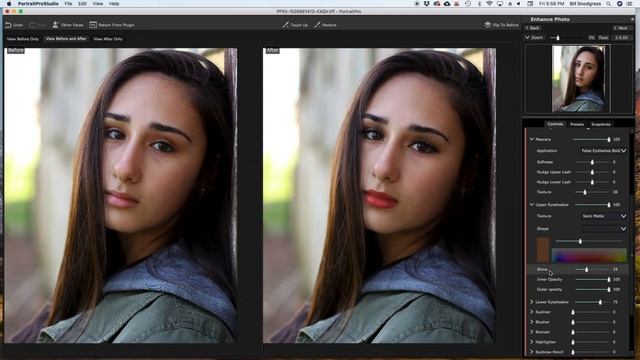
Task: Click the Nudge Lower Lash slider
Action: click(593, 182)
